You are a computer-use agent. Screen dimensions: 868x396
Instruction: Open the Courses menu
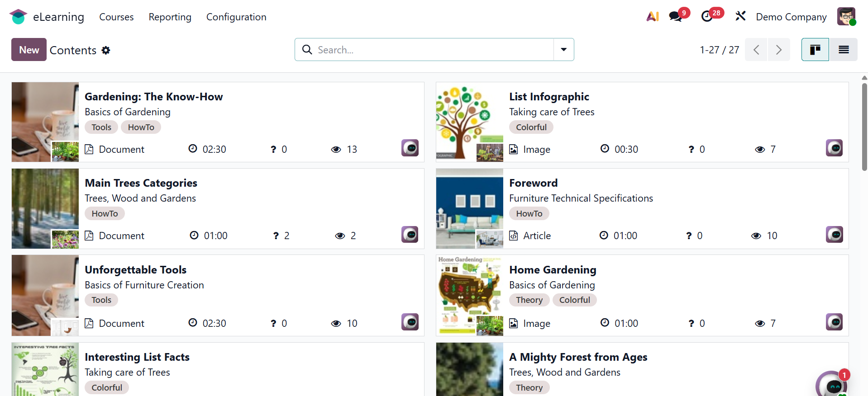[x=116, y=17]
